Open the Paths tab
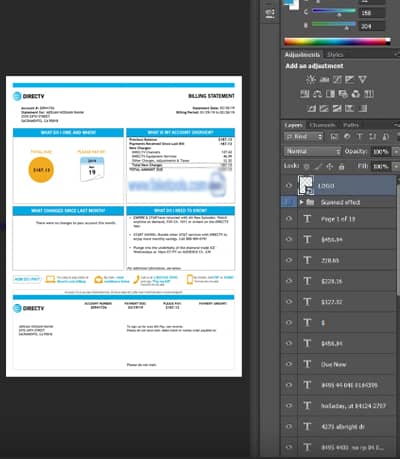Viewport: 400px width, 459px height. [351, 125]
